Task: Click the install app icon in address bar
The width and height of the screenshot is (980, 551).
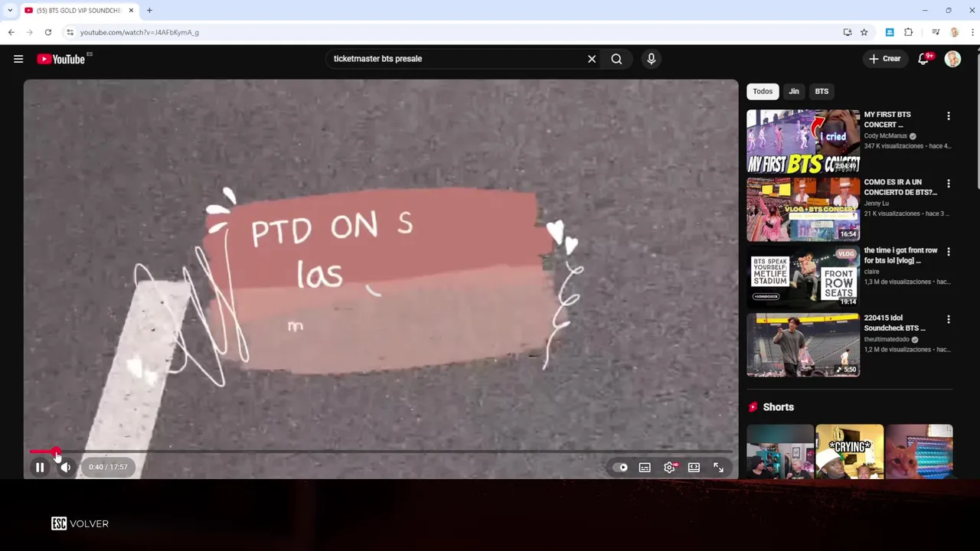Action: tap(848, 32)
